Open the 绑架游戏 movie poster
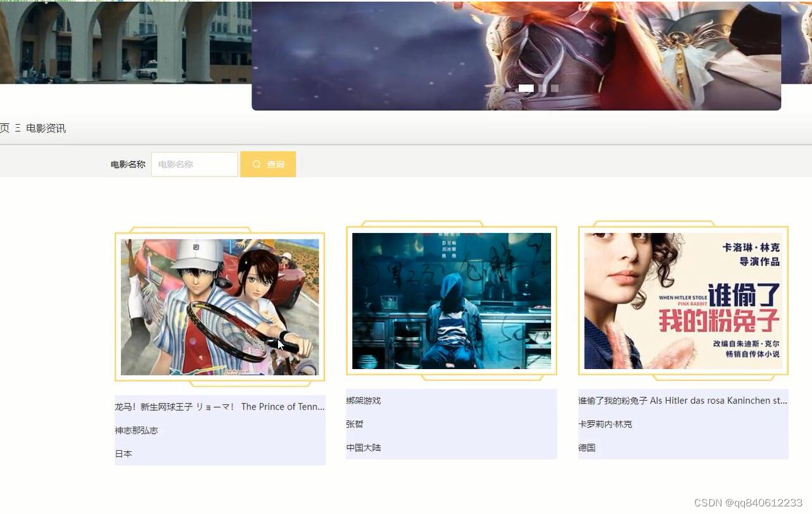812x514 pixels. coord(452,301)
